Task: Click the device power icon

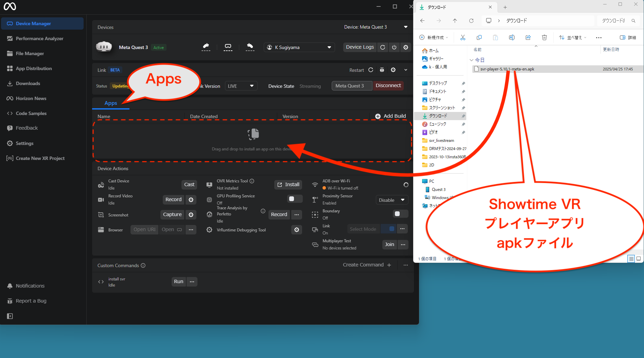Action: tap(394, 47)
